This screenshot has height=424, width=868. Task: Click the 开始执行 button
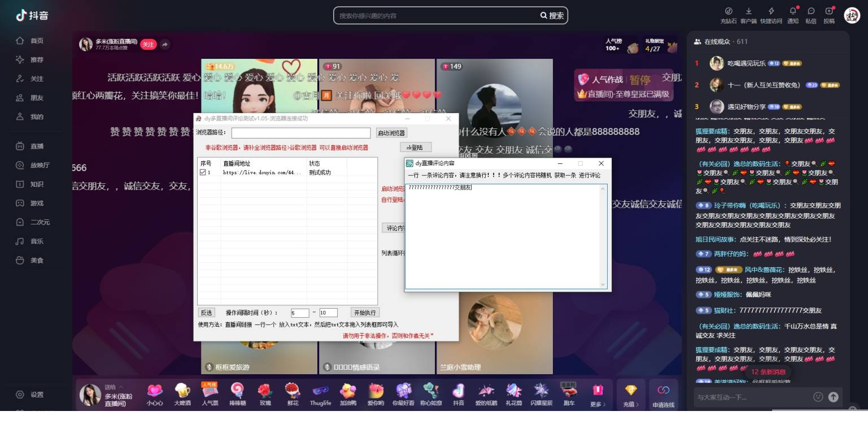click(x=365, y=313)
